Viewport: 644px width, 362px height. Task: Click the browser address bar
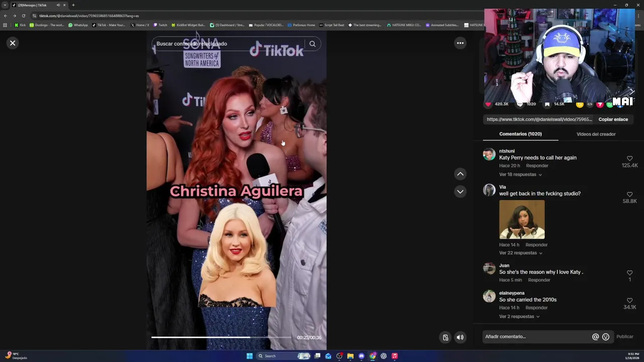[257, 16]
